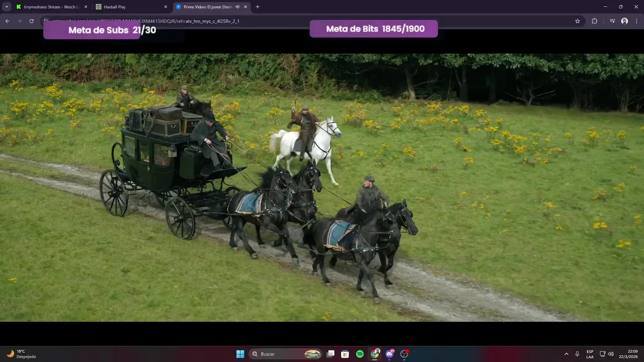The width and height of the screenshot is (644, 362).
Task: Open Task View on the taskbar
Action: [331, 354]
